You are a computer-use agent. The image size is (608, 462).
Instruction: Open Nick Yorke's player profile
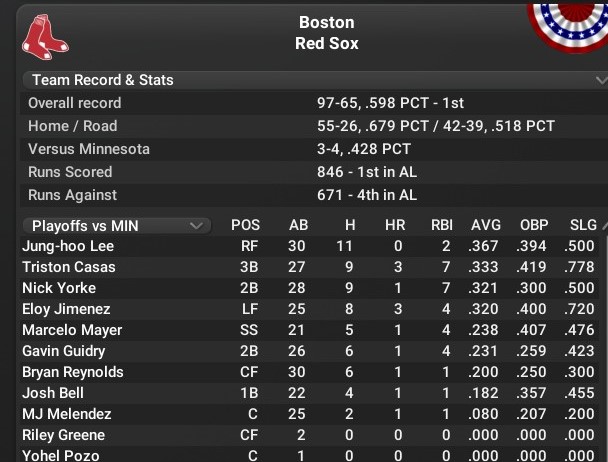59,288
